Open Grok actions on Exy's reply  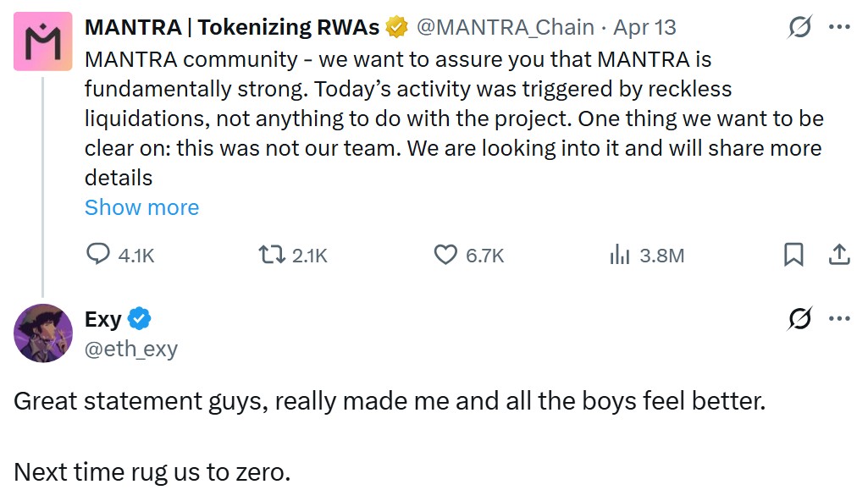pyautogui.click(x=799, y=319)
